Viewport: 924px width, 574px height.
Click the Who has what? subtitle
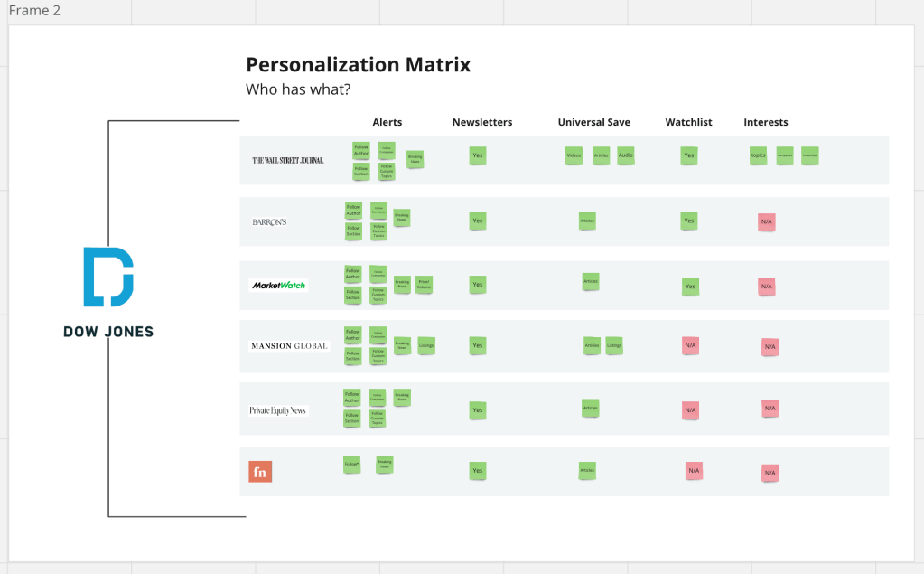[x=298, y=90]
